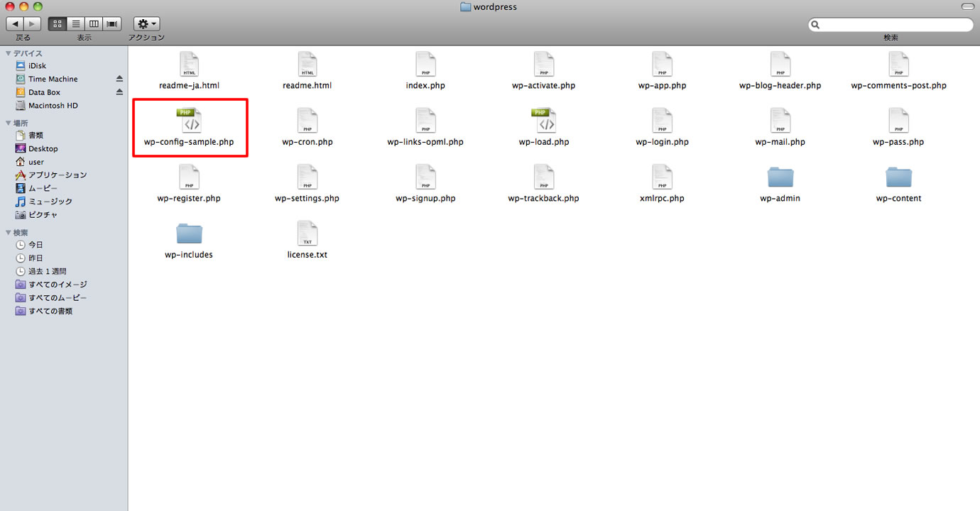This screenshot has width=980, height=511.
Task: Select the license.txt file icon
Action: [307, 233]
